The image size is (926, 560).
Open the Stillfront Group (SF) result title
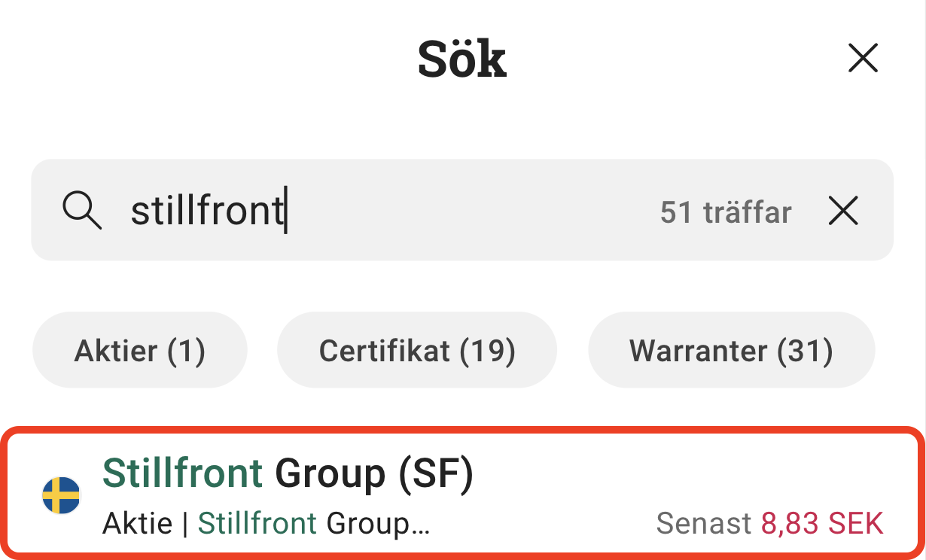pyautogui.click(x=288, y=474)
